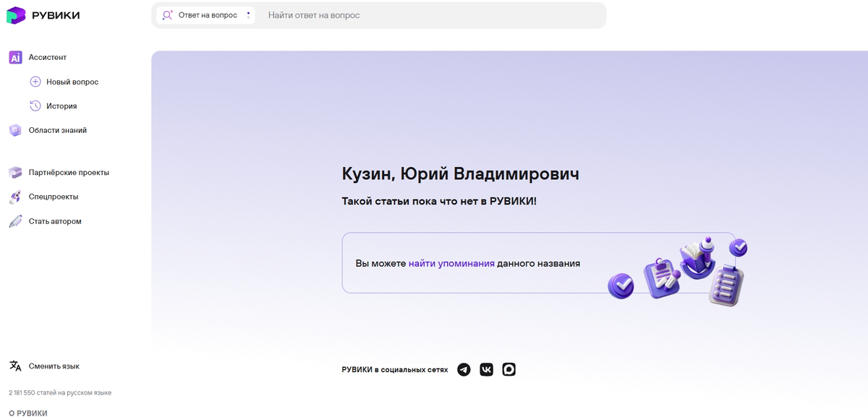
Task: Click the РУВИКИ logo icon
Action: pyautogui.click(x=16, y=15)
